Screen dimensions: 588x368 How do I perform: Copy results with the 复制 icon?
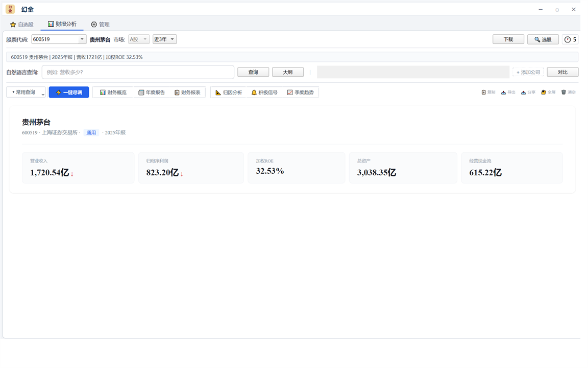coord(488,93)
